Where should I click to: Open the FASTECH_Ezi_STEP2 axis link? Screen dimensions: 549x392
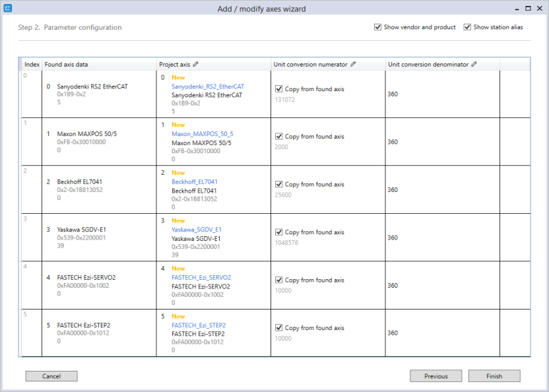coord(199,325)
